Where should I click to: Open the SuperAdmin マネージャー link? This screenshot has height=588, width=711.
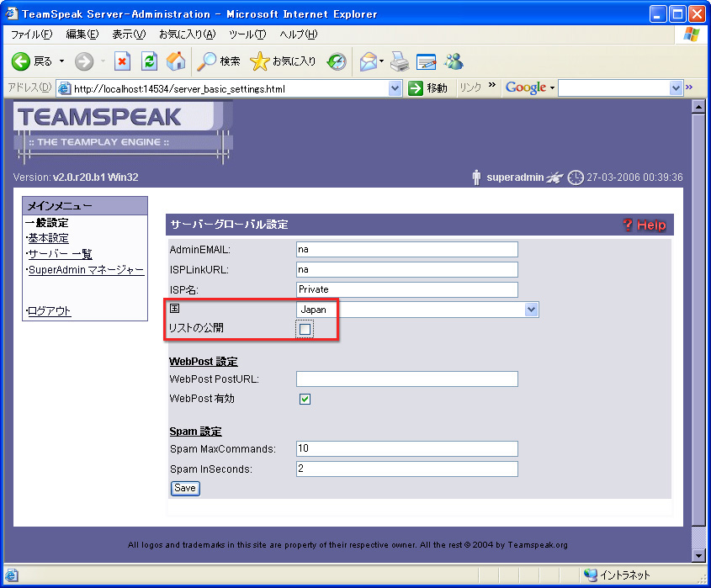tap(86, 270)
